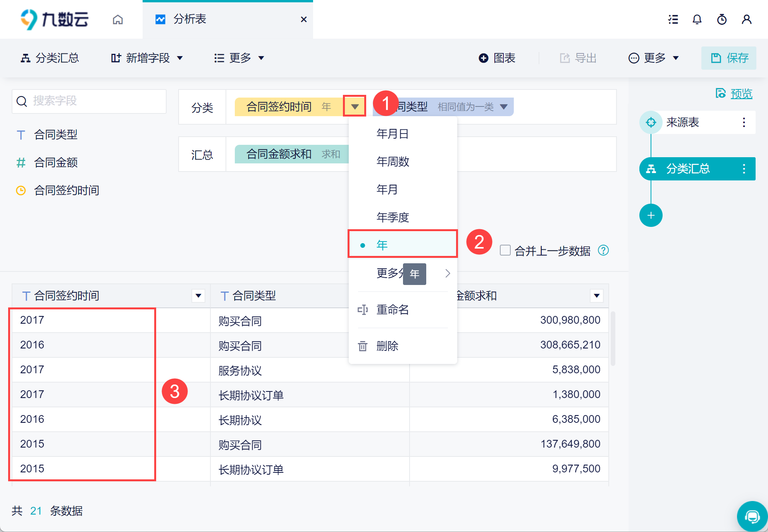Open 来源表 step options menu
Viewport: 768px width, 532px height.
[744, 122]
